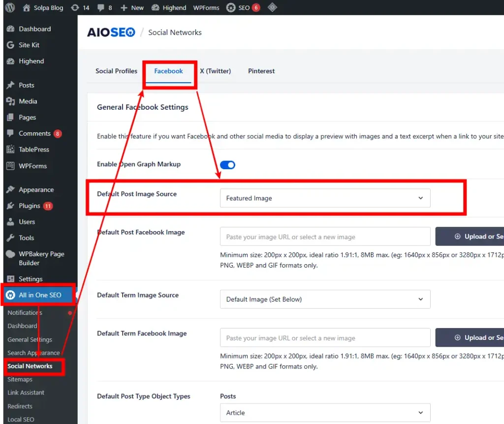Open Sitemaps submenu link
The width and height of the screenshot is (504, 424).
point(20,379)
